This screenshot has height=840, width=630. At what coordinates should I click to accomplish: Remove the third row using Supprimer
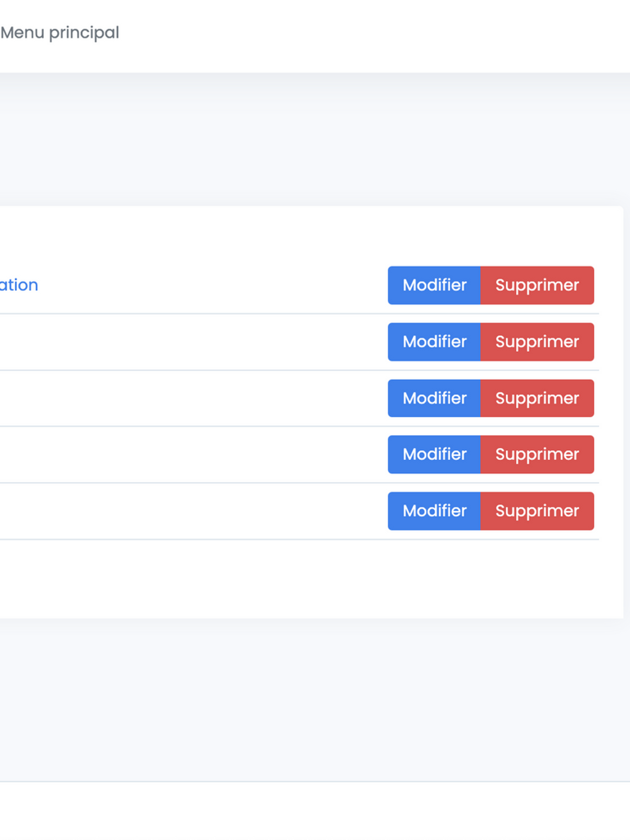(537, 398)
